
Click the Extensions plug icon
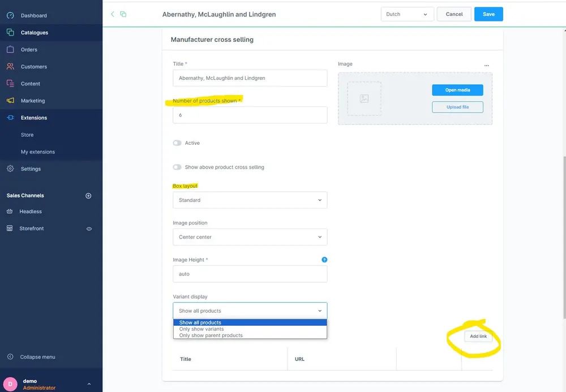tap(10, 118)
